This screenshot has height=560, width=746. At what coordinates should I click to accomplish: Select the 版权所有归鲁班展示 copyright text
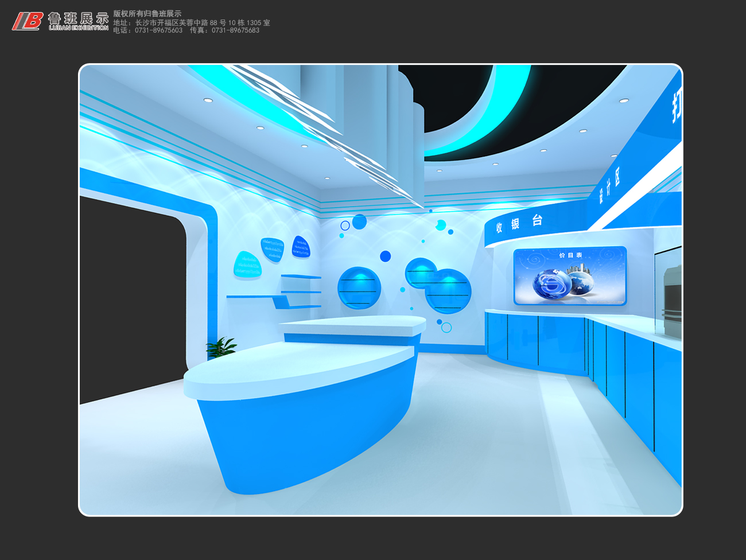point(147,14)
